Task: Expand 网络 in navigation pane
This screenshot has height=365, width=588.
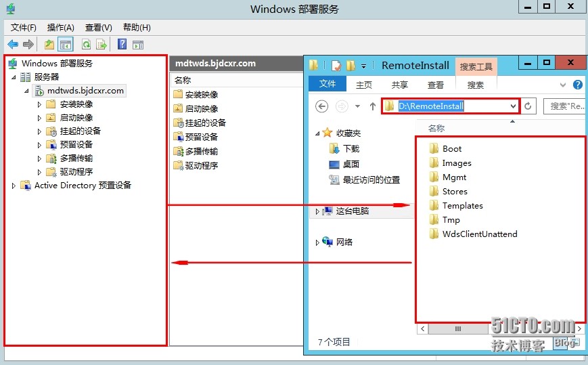Action: coord(317,242)
